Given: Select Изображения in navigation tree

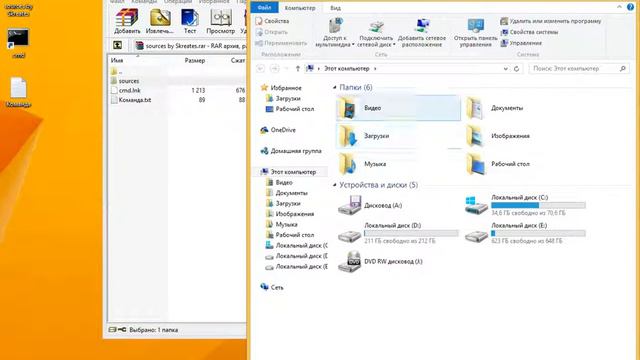Looking at the screenshot, I should [290, 214].
